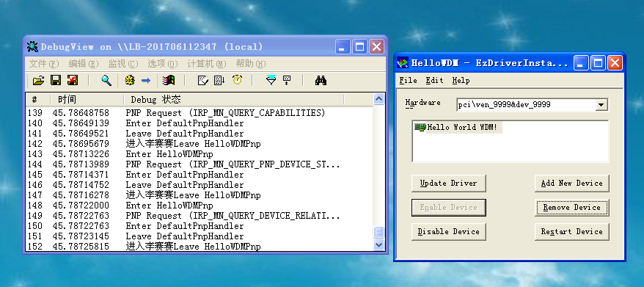The height and width of the screenshot is (287, 644).
Task: Click the Add New Device button
Action: pyautogui.click(x=571, y=184)
